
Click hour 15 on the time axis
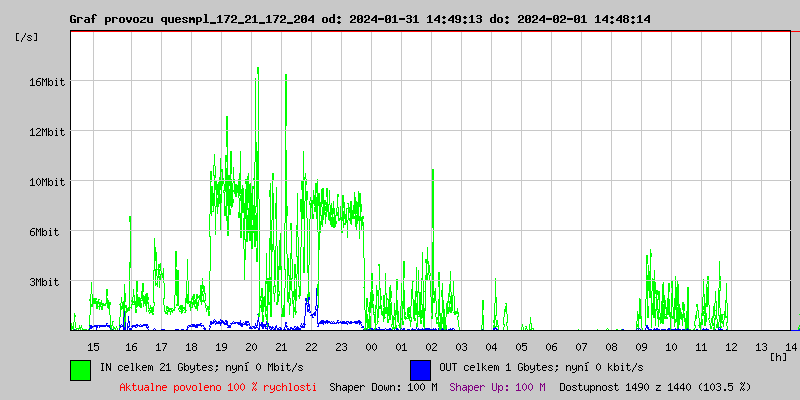(94, 346)
